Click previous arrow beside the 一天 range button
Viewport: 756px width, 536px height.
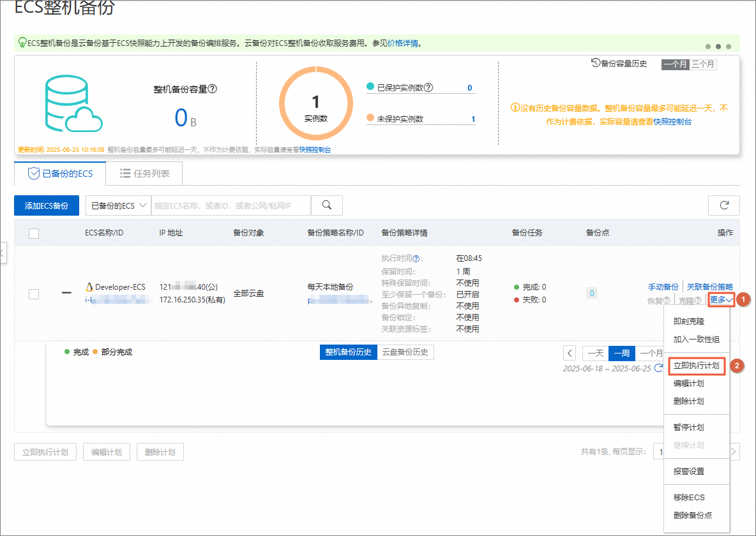(570, 353)
